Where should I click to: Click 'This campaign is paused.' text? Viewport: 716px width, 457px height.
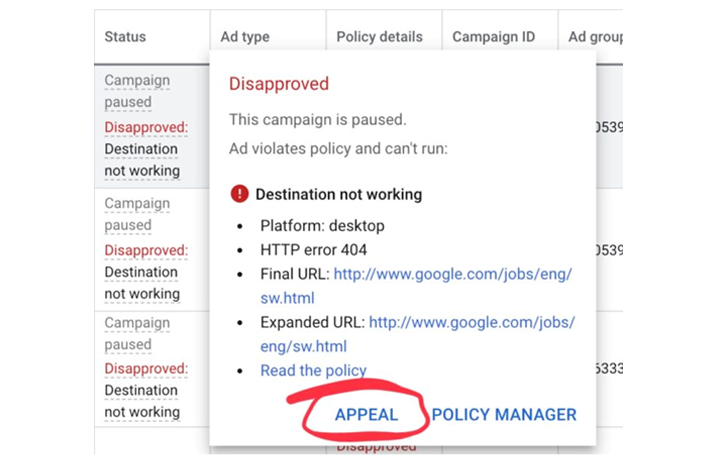pos(317,120)
